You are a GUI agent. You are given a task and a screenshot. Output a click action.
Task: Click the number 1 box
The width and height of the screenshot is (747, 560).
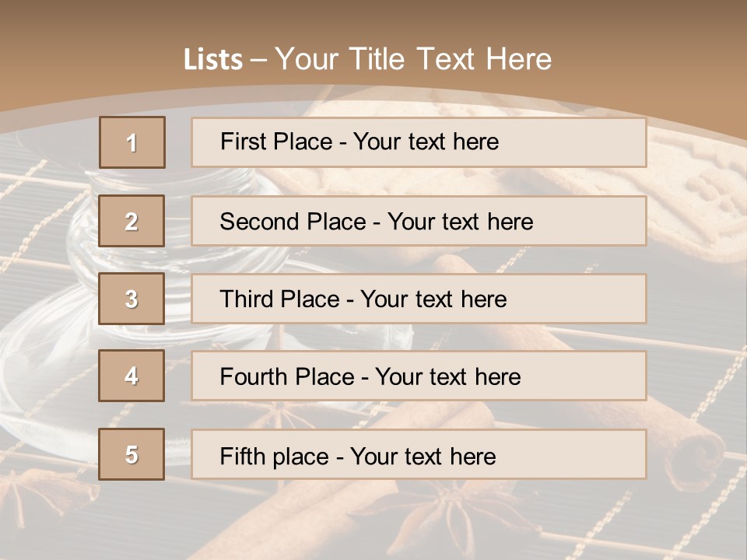[132, 142]
